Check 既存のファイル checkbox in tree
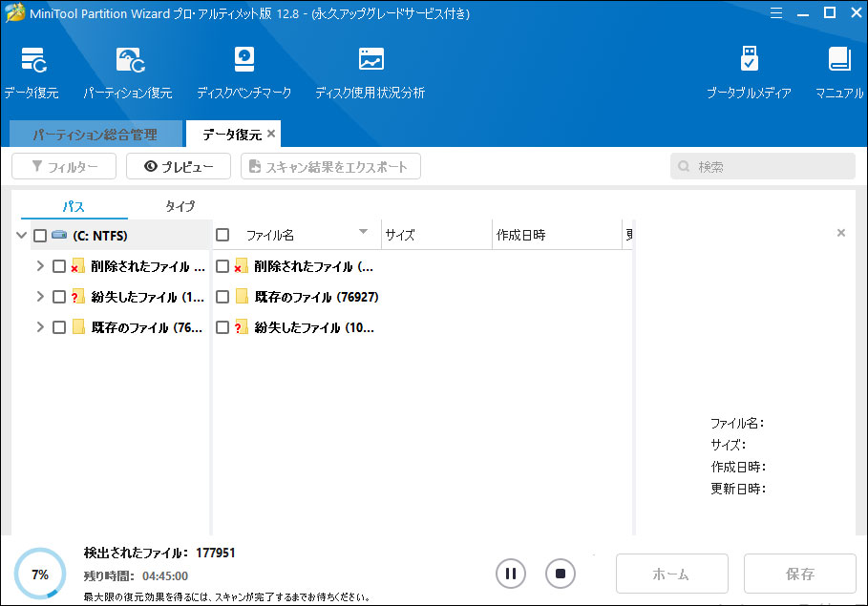This screenshot has width=868, height=606. (59, 327)
